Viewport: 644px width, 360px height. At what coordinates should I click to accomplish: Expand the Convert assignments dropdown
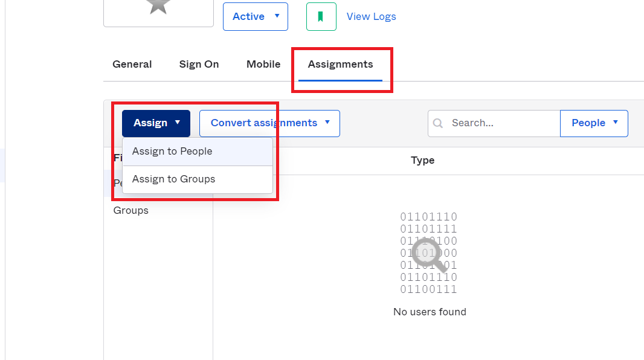click(269, 123)
